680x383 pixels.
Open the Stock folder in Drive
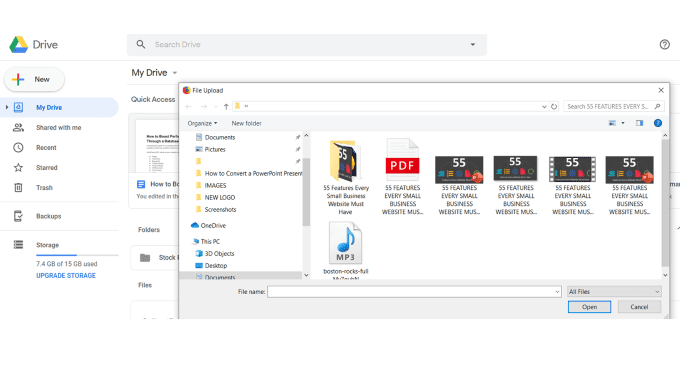click(155, 258)
